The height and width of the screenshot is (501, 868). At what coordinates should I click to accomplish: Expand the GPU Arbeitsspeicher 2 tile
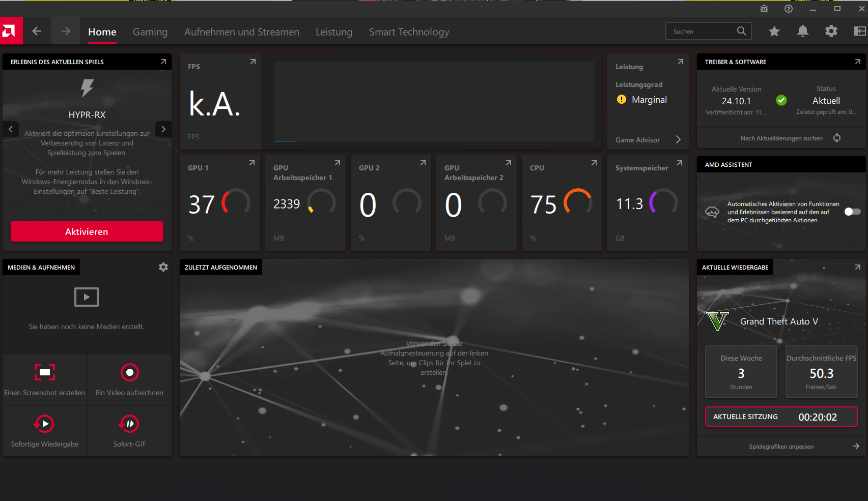point(509,163)
